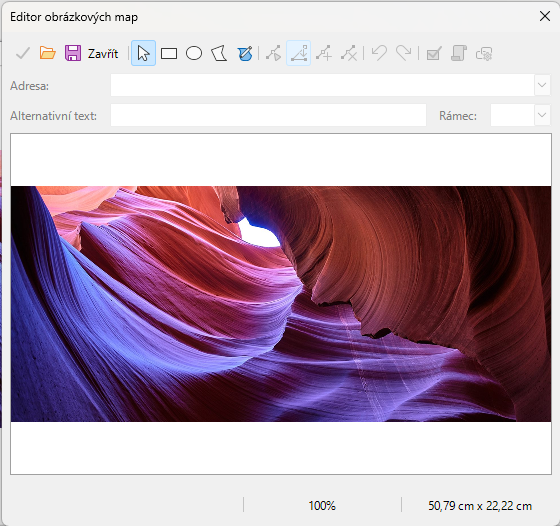Click the Undo arrow icon
Screen dimensions: 560x526
coord(379,54)
